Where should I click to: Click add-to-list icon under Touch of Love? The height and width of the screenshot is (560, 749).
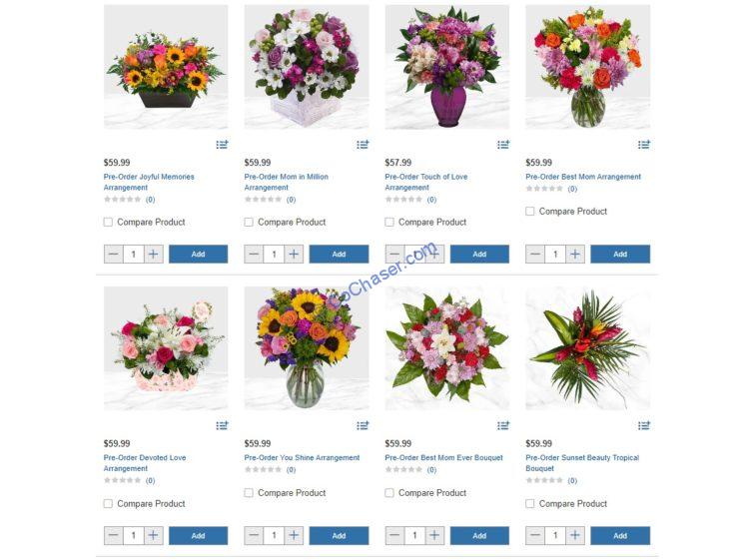[x=503, y=144]
